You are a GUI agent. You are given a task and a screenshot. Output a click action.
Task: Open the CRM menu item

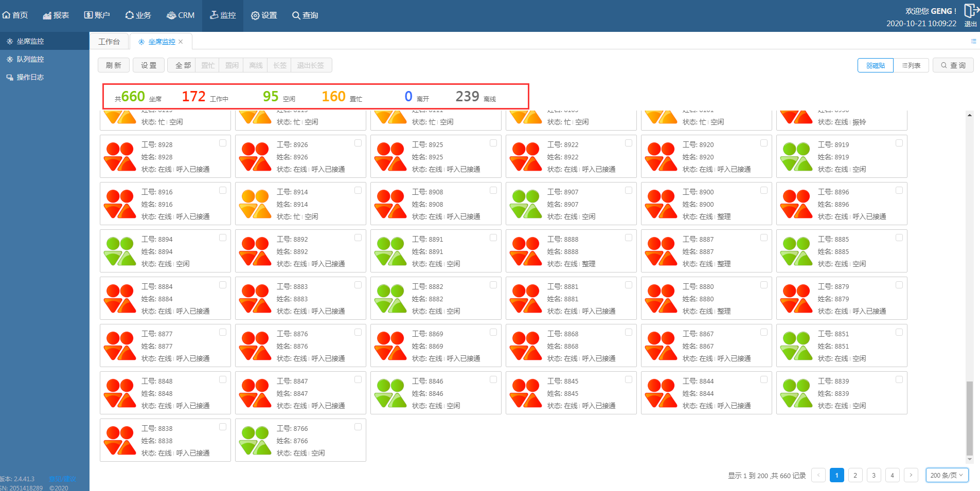(181, 15)
